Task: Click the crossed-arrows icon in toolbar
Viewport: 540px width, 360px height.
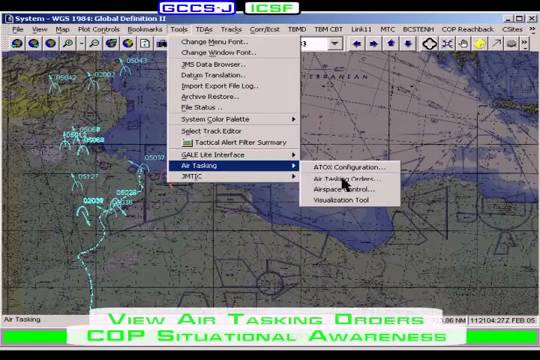Action: (447, 44)
